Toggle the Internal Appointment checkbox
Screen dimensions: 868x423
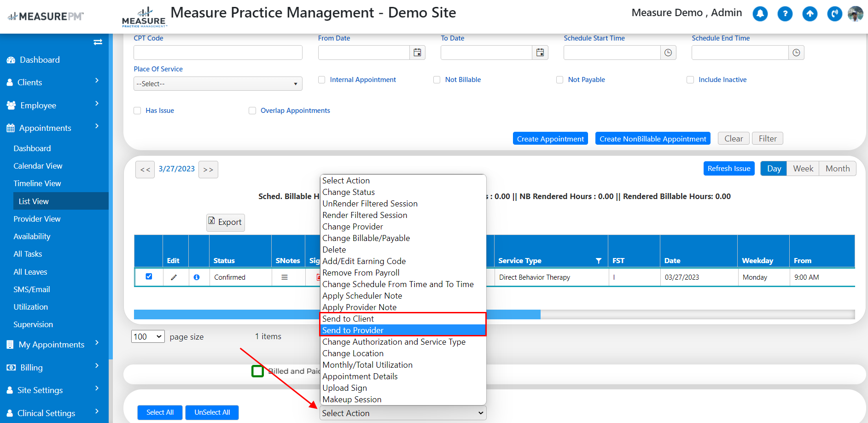coord(321,80)
